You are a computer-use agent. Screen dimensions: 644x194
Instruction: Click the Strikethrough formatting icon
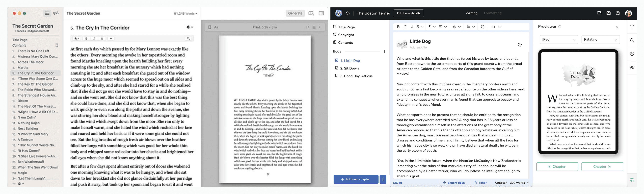[x=418, y=27]
